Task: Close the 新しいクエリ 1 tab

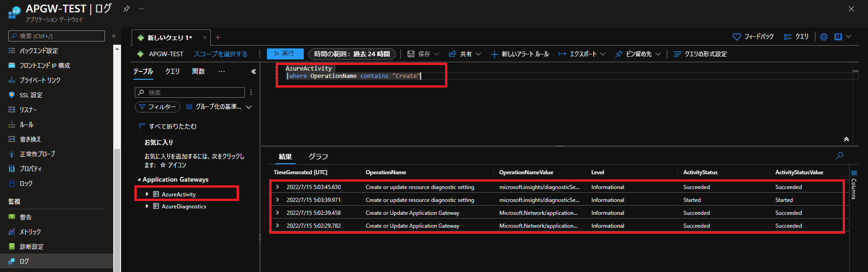Action: coord(205,38)
